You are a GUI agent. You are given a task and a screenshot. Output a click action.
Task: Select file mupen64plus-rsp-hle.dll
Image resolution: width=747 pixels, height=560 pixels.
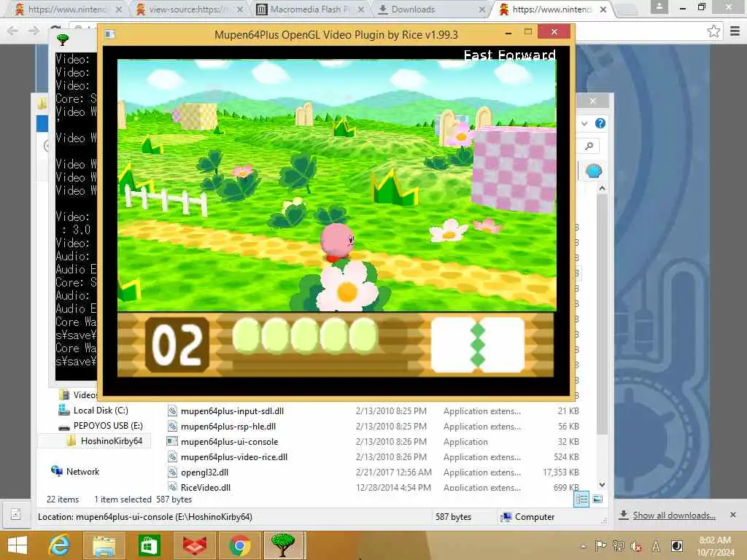(x=228, y=426)
